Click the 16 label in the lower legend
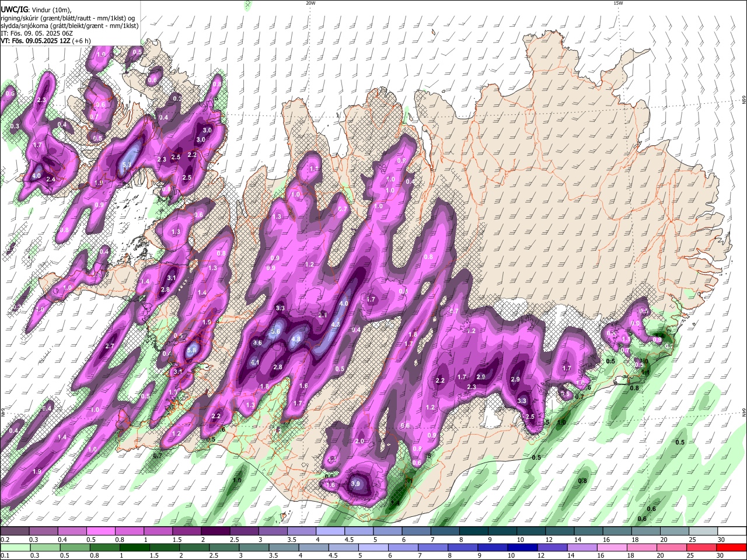 (601, 555)
